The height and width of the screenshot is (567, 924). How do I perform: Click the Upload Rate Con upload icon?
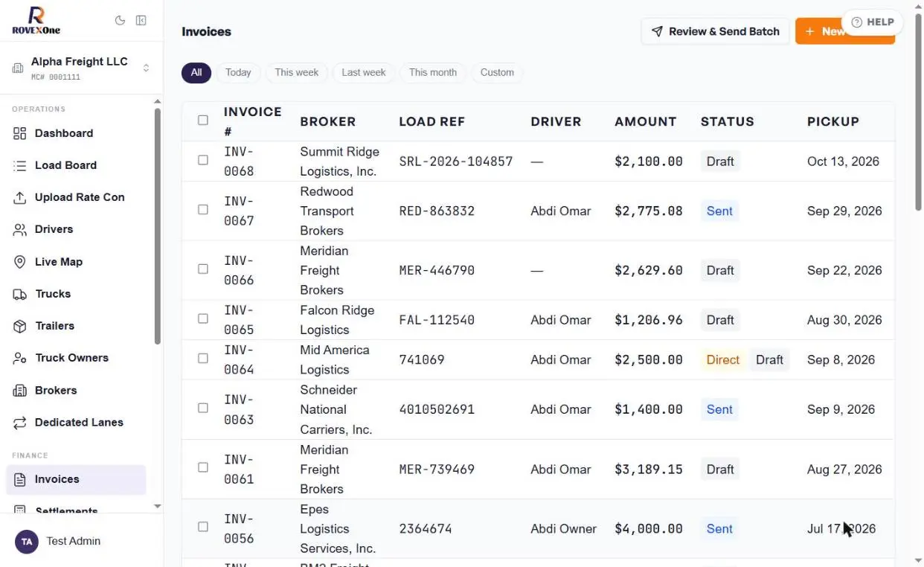[x=20, y=197]
